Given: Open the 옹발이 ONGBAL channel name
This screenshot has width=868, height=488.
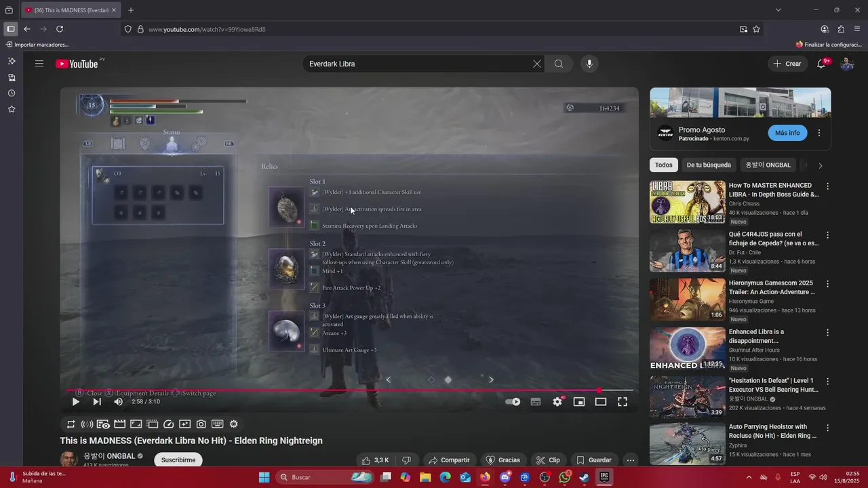Looking at the screenshot, I should pos(109,456).
